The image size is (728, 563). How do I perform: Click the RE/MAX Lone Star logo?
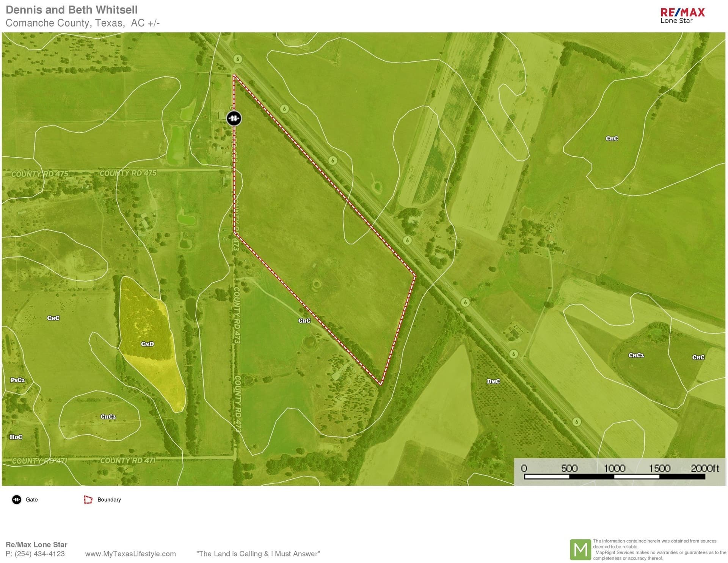pyautogui.click(x=682, y=16)
